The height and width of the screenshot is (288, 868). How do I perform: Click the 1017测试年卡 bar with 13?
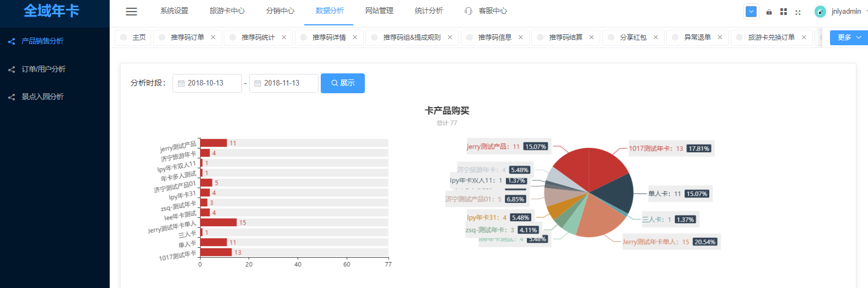(216, 253)
